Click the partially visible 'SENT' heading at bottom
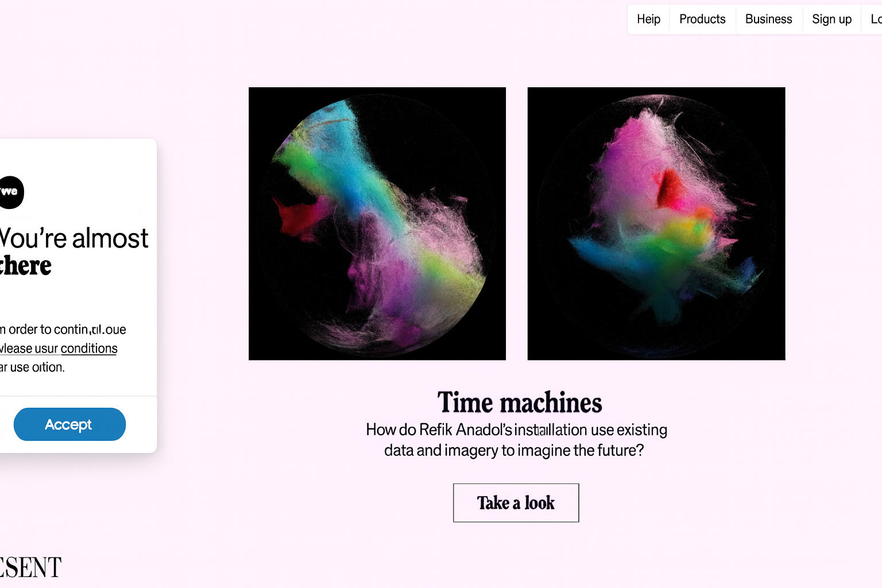 coord(30,567)
